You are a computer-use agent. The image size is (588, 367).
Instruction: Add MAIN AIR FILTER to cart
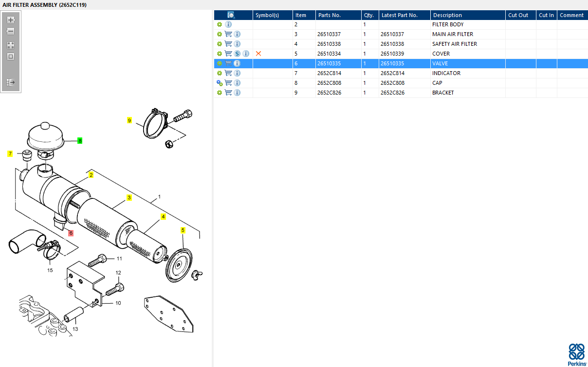[228, 34]
